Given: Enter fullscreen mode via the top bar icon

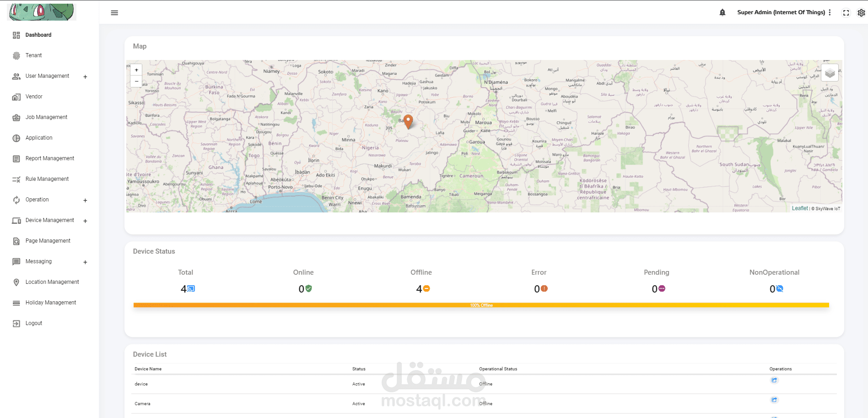Looking at the screenshot, I should tap(846, 13).
